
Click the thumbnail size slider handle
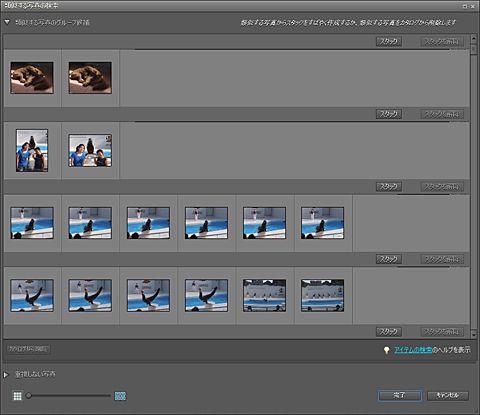[29, 396]
